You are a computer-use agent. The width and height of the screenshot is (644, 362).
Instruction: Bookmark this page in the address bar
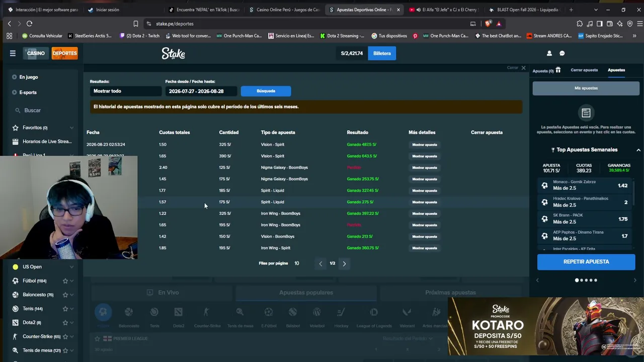coord(136,24)
